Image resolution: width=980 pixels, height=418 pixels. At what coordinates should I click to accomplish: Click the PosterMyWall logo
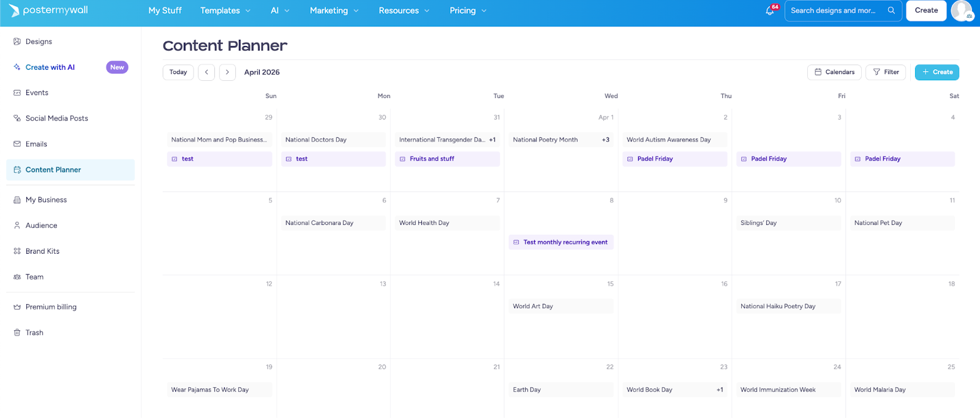49,10
